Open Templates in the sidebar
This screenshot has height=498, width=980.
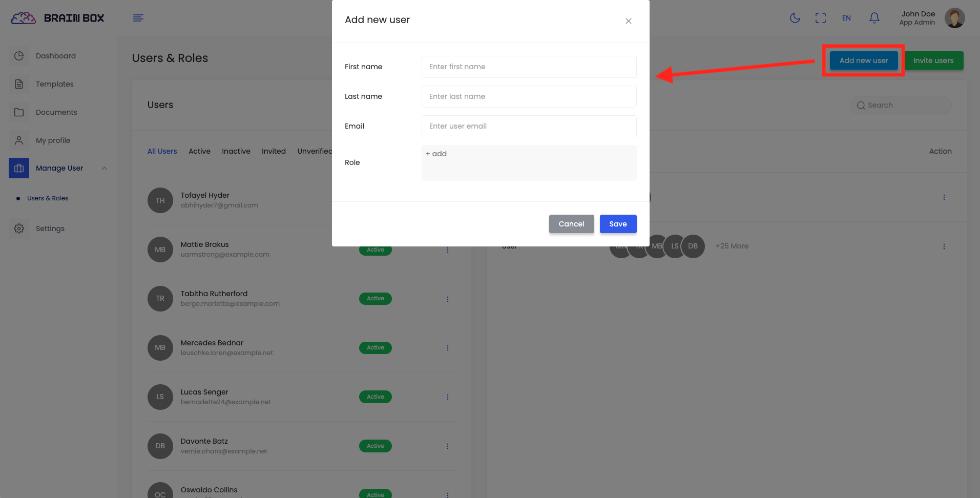(x=54, y=84)
